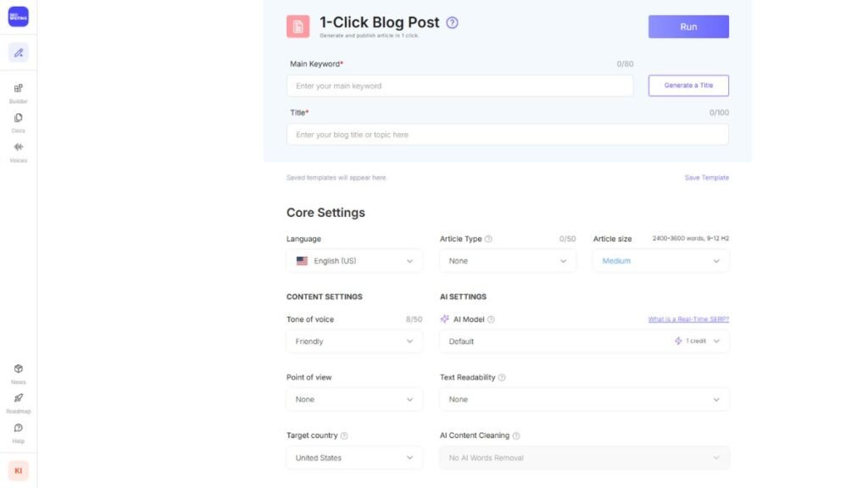Open the Builder sidebar icon
Screen dimensions: 868x488
18,88
